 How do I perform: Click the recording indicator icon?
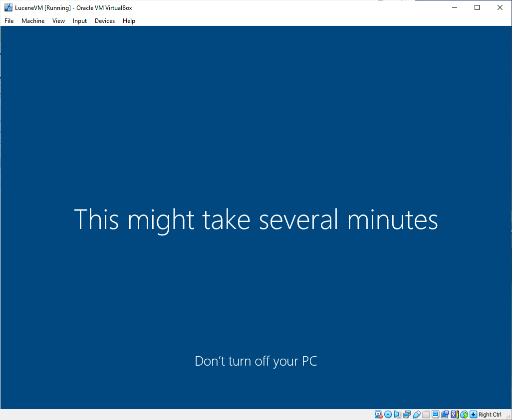[x=445, y=415]
